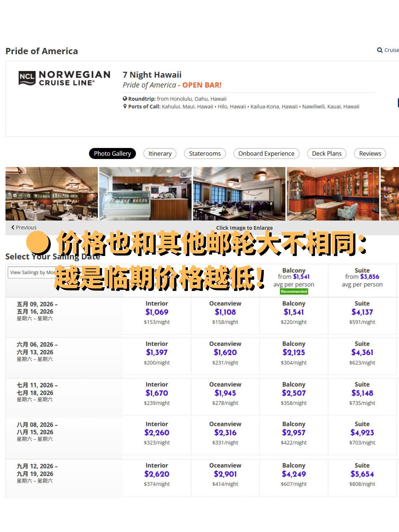Choose Balcony $4,249 price

pyautogui.click(x=294, y=474)
